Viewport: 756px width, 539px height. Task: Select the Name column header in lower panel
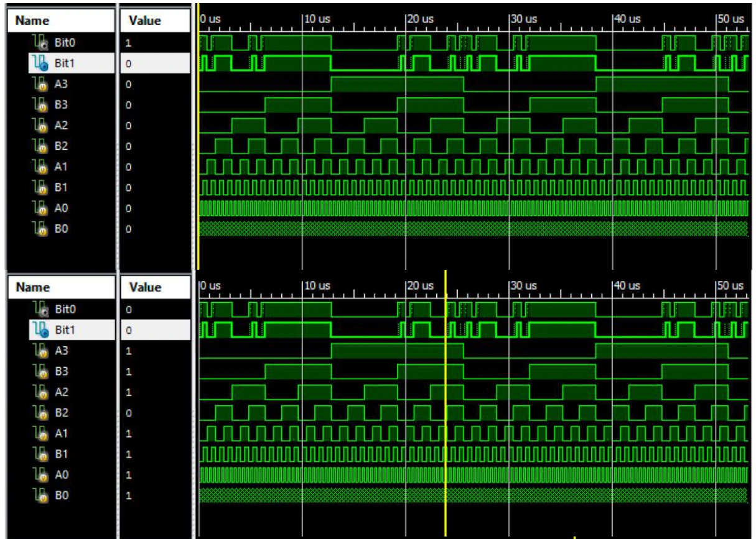click(61, 287)
